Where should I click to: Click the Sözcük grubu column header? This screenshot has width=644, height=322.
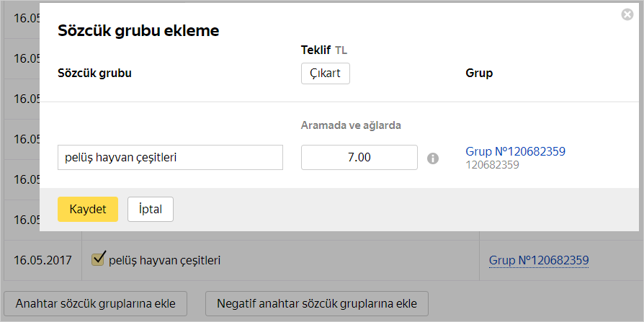click(x=94, y=73)
